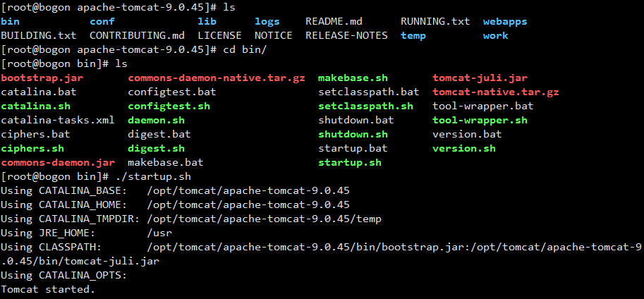This screenshot has width=644, height=299.
Task: Select the green digest.sh entry
Action: [156, 148]
